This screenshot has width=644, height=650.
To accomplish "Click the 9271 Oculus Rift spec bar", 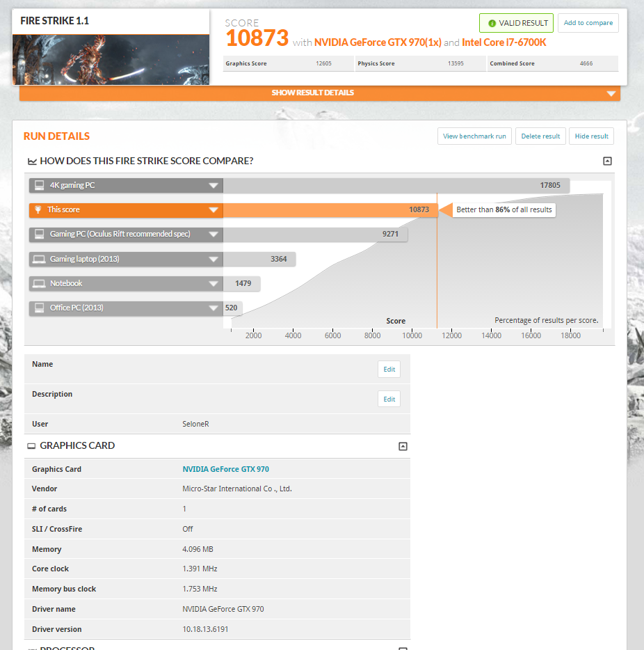I will 315,235.
